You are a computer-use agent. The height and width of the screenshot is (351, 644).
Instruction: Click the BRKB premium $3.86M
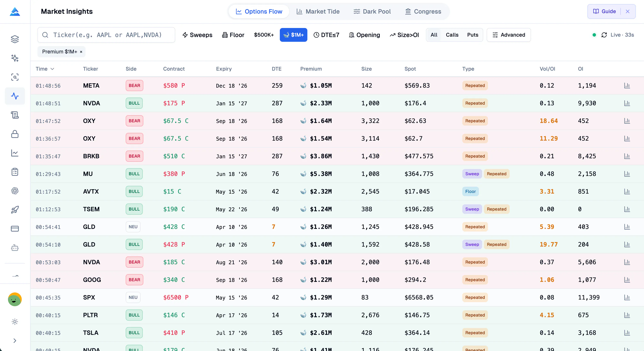[x=321, y=156]
